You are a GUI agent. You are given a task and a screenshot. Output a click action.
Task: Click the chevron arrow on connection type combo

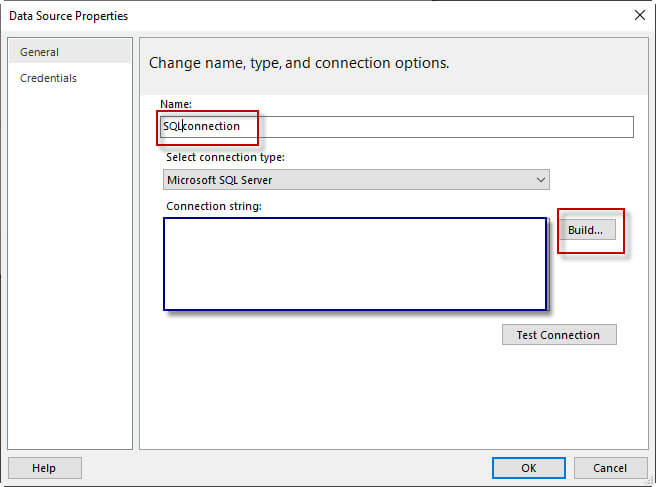(541, 180)
